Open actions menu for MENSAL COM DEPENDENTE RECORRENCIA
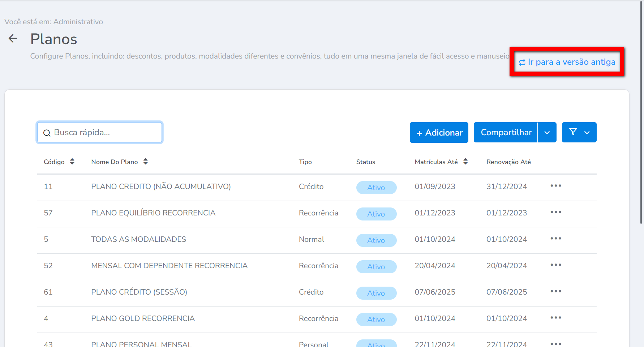644x347 pixels. (x=555, y=265)
